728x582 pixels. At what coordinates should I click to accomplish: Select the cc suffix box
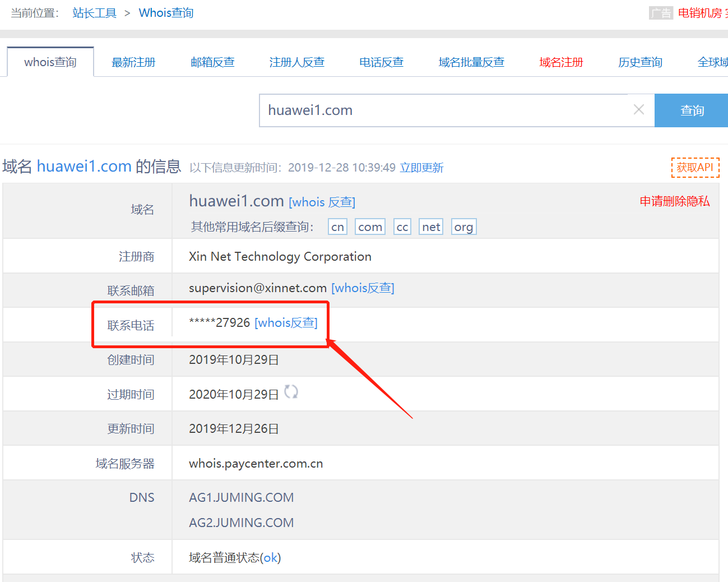point(402,227)
